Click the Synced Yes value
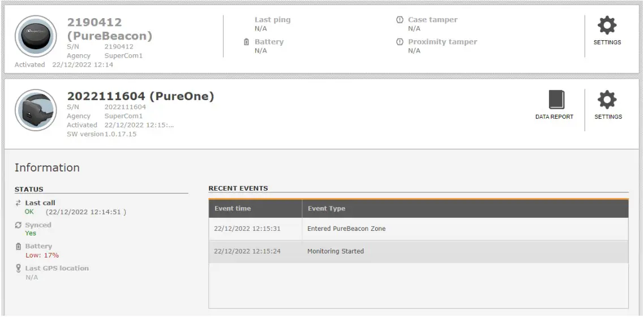 (x=31, y=233)
